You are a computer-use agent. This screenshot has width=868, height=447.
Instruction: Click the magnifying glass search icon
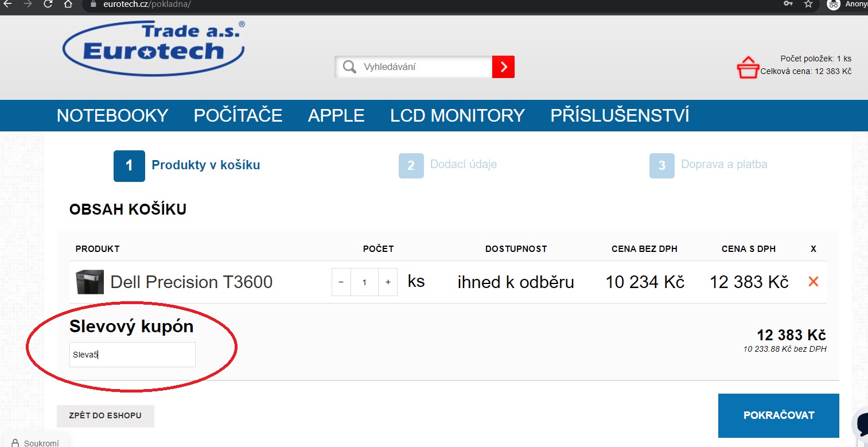point(349,67)
